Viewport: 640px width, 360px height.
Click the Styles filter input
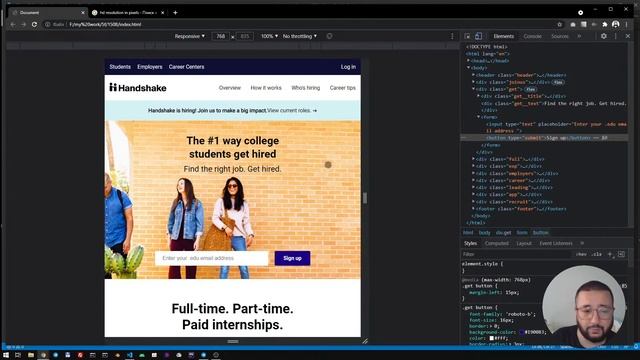(x=516, y=254)
